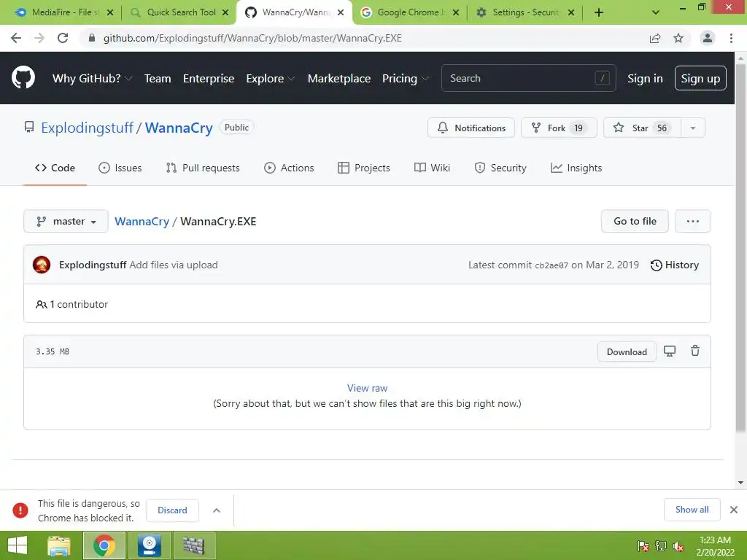747x560 pixels.
Task: Star the WannaCry repository
Action: pyautogui.click(x=642, y=128)
